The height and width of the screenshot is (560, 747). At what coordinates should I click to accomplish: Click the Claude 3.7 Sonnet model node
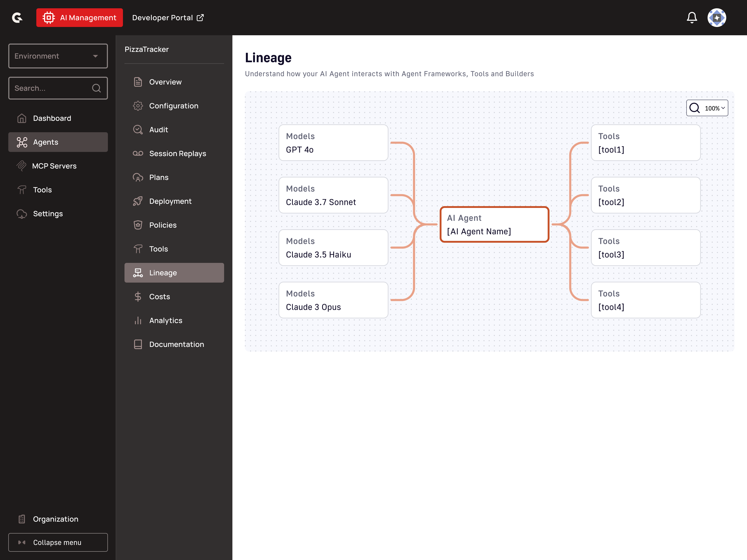[x=333, y=195]
